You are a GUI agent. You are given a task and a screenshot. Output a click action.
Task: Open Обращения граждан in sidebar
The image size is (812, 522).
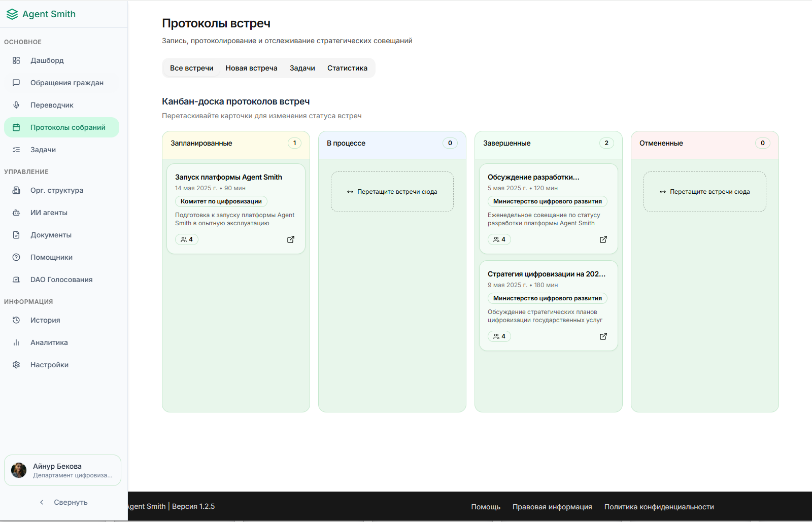click(x=66, y=83)
